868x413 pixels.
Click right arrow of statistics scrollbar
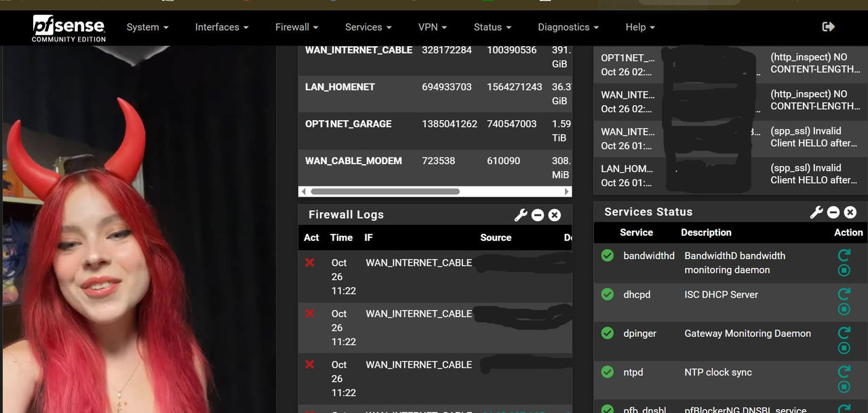pos(567,192)
